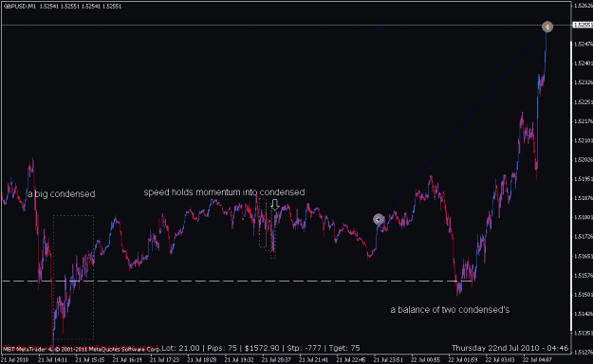Viewport: 593px width, 364px height.
Task: Click the highlighted current price label on axis
Action: (x=583, y=25)
